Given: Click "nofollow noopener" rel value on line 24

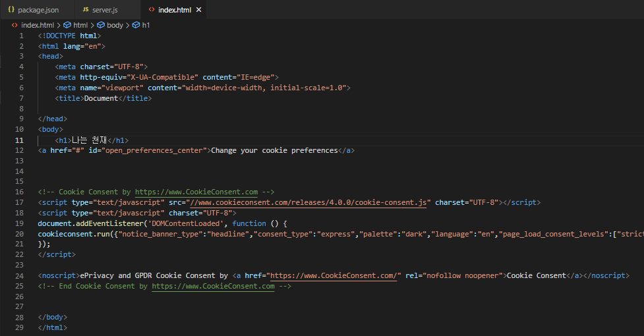Looking at the screenshot, I should 463,275.
